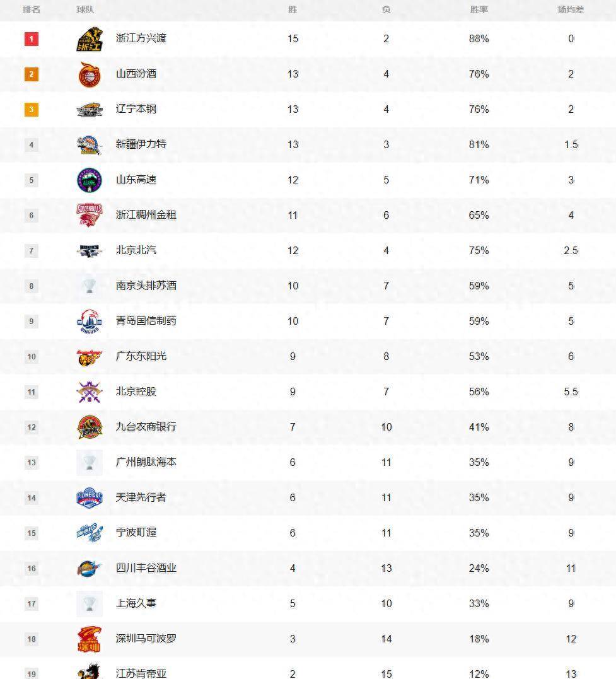The image size is (616, 679).
Task: Open the 山西汾酒 team logo
Action: coord(90,74)
